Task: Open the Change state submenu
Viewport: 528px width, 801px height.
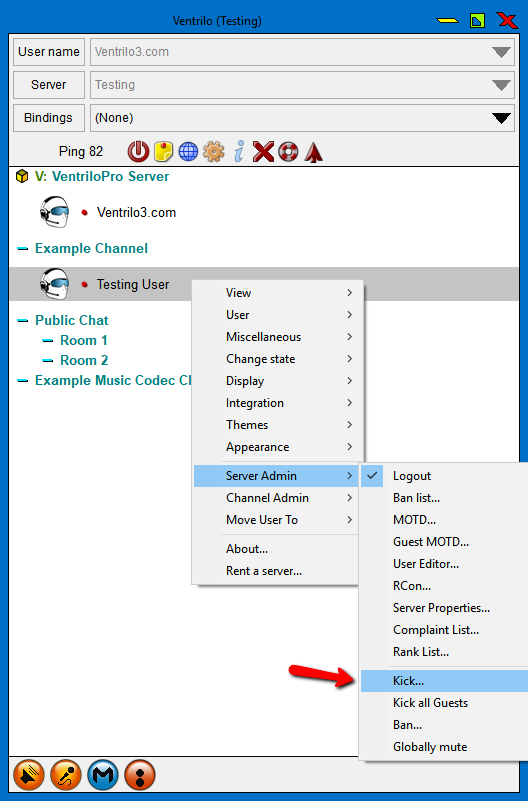Action: pos(277,359)
